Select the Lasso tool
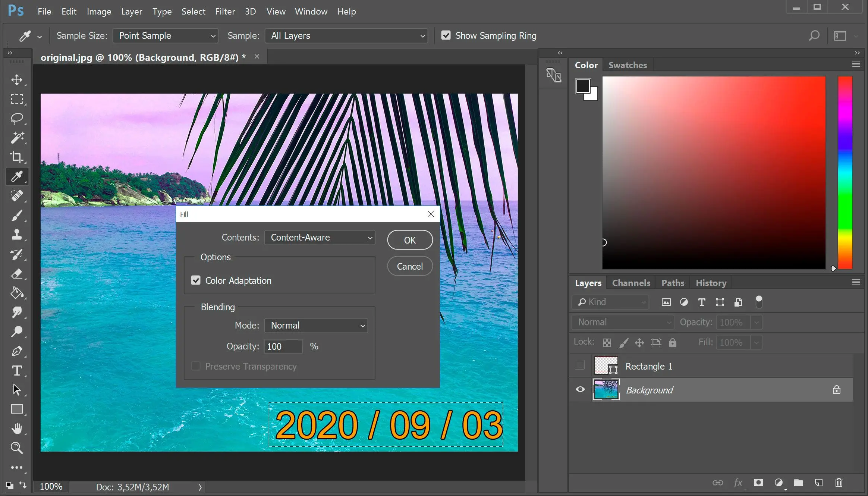 17,118
